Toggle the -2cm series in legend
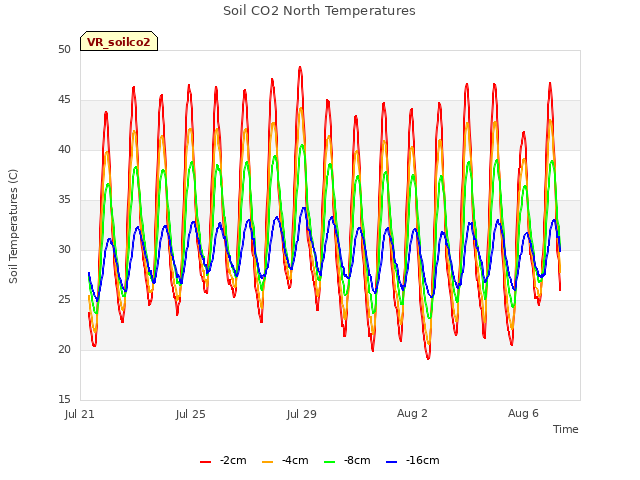 (x=223, y=460)
